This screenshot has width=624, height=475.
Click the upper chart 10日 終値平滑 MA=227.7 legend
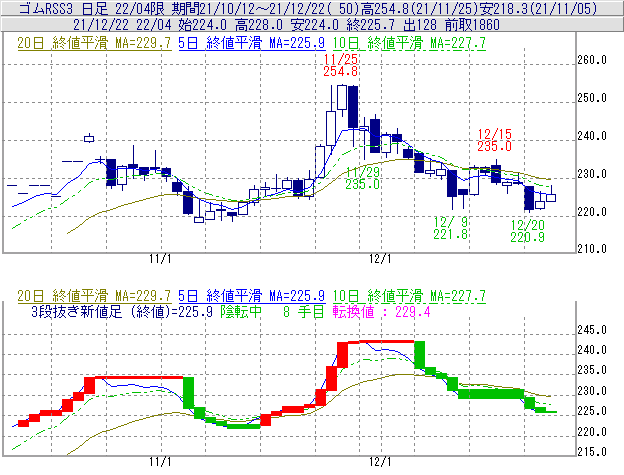[x=409, y=43]
